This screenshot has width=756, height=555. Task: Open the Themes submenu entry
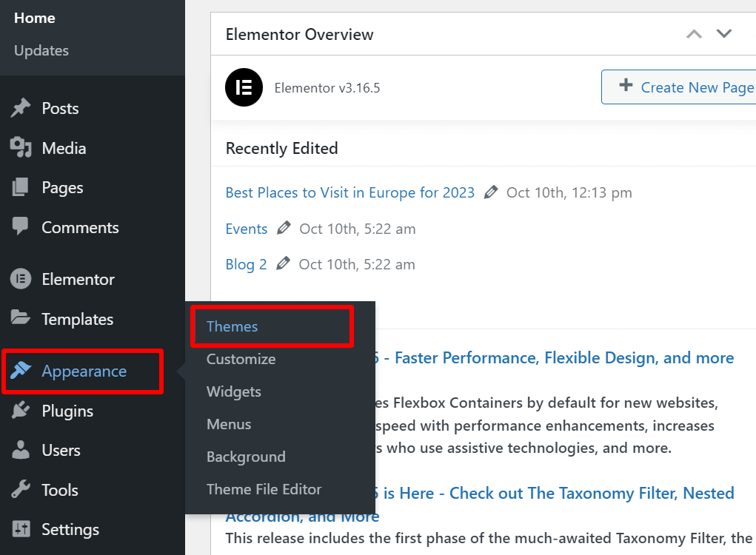232,326
